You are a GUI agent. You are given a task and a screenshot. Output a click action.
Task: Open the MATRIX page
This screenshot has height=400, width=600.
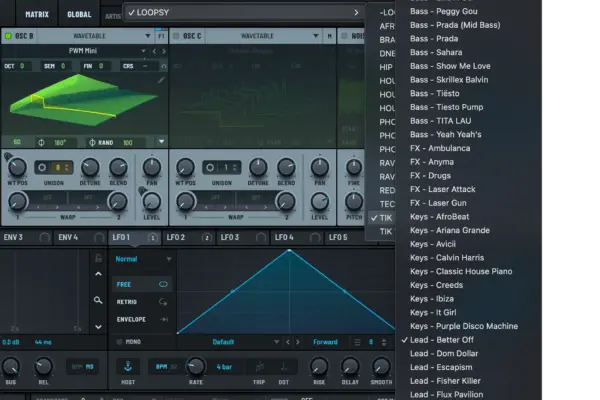point(36,14)
